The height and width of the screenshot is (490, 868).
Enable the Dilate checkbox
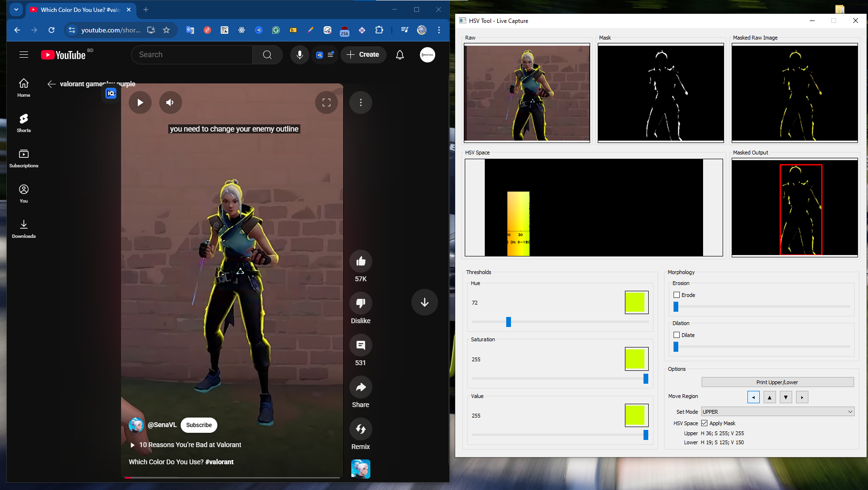676,335
